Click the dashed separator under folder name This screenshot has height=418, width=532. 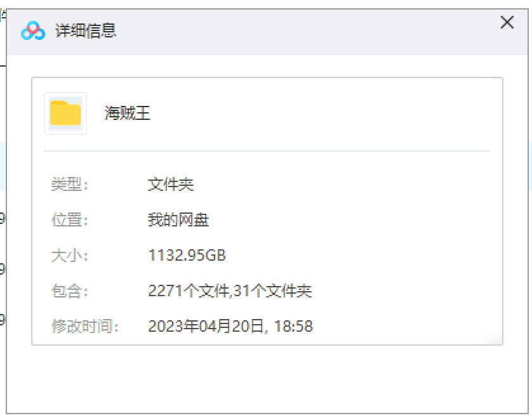coord(267,151)
